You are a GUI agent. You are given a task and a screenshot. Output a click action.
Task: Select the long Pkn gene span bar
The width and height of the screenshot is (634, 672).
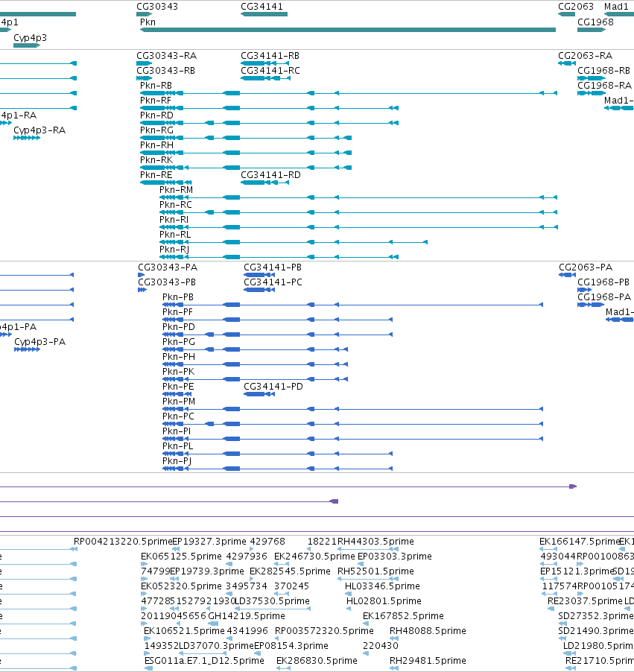348,30
